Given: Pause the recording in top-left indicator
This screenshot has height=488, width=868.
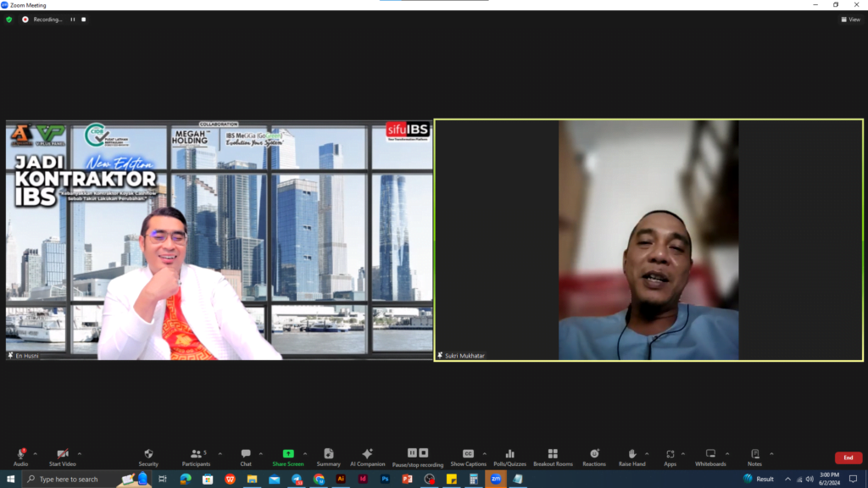Looking at the screenshot, I should [73, 19].
